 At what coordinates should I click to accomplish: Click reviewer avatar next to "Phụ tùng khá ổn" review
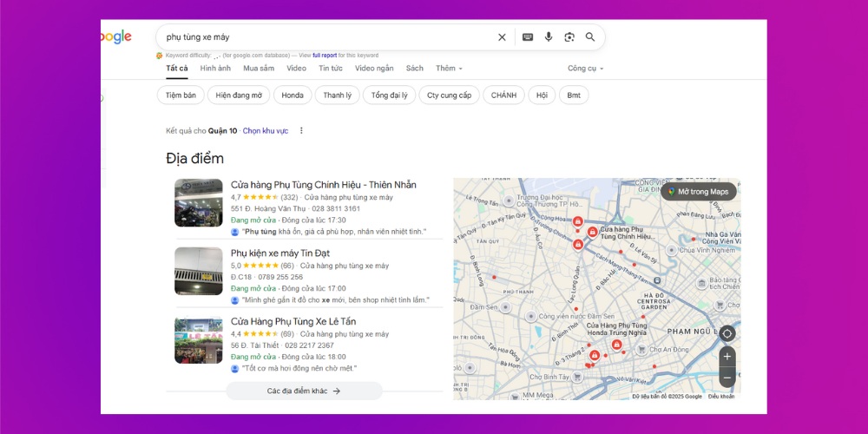pyautogui.click(x=234, y=232)
